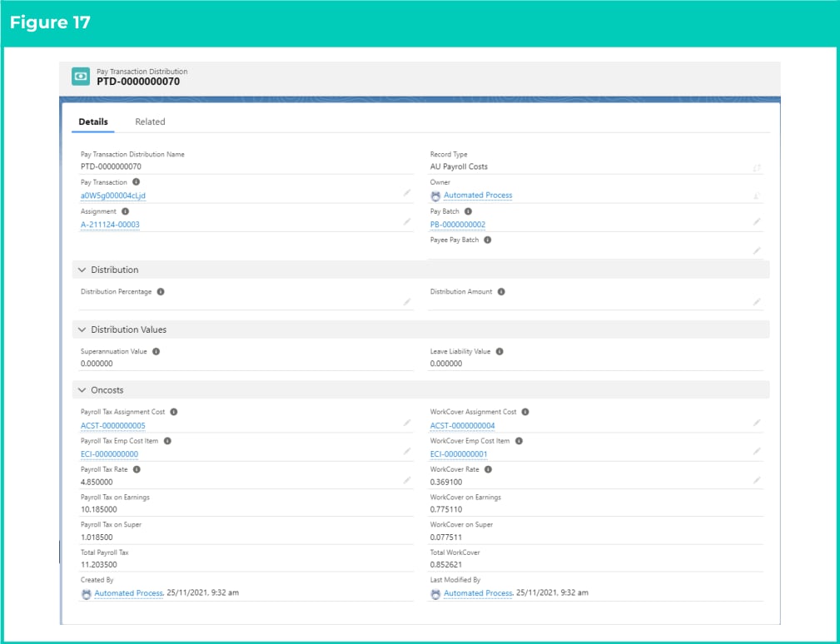Show info tooltip for Payee Pay Batch
The image size is (840, 644).
tap(488, 240)
